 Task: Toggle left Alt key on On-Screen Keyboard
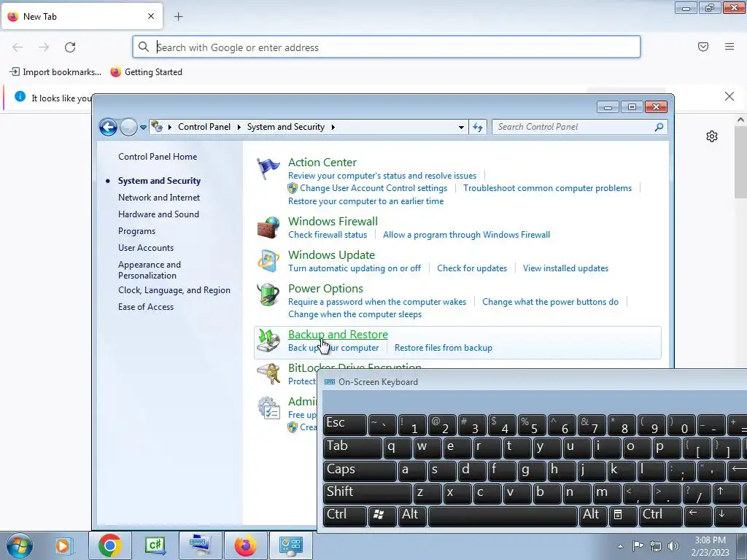coord(411,516)
